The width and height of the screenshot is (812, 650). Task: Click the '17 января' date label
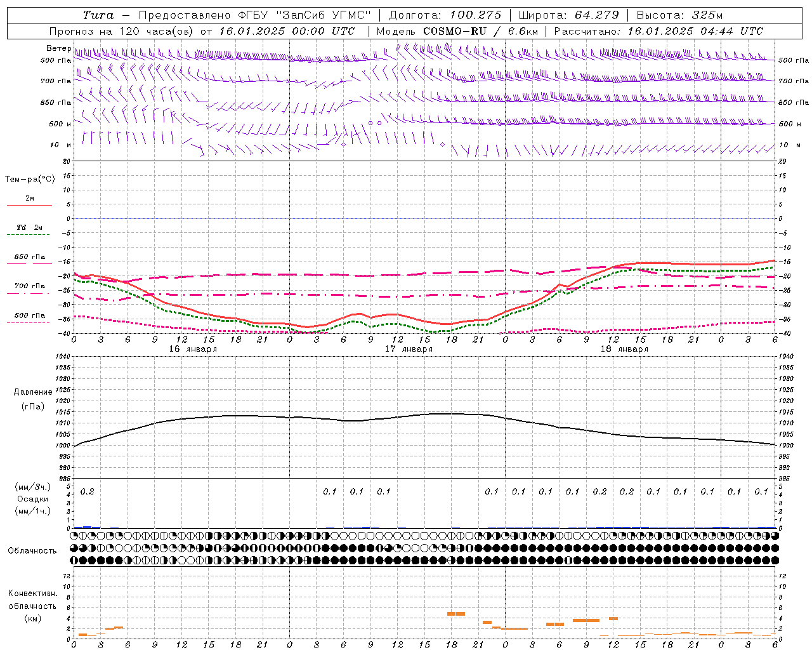tap(409, 349)
